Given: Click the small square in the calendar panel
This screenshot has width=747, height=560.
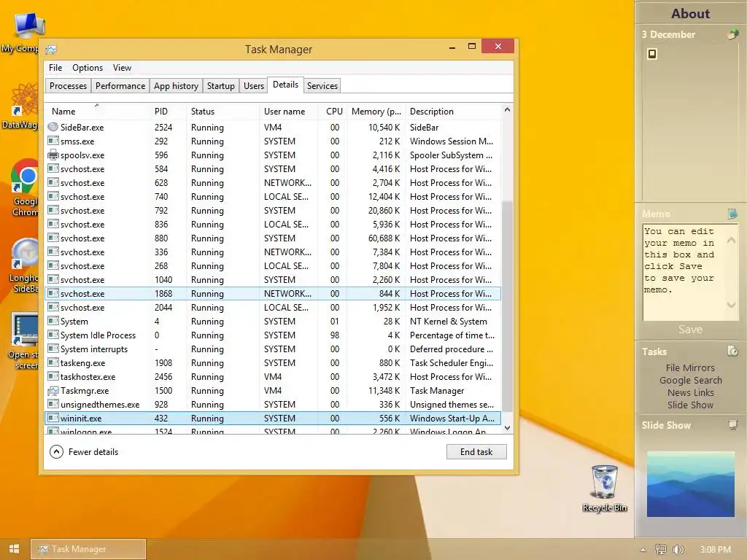Looking at the screenshot, I should (652, 54).
